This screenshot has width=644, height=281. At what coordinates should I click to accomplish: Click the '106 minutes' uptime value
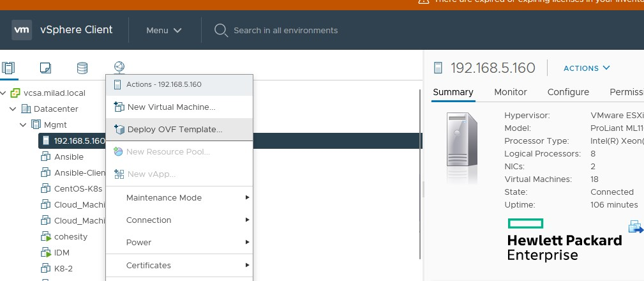click(x=614, y=204)
